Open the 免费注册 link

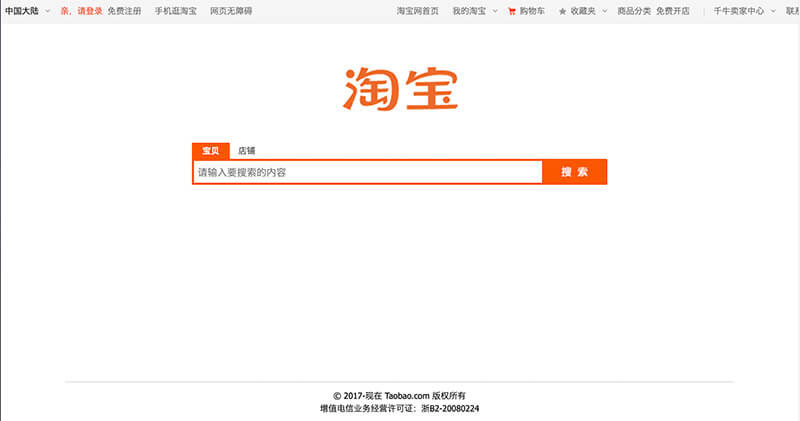[124, 11]
